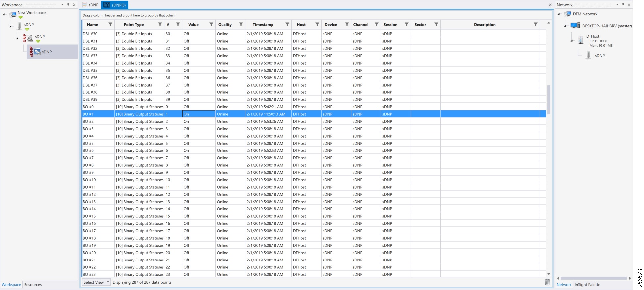Open the Select View dropdown
Viewport: 644px width, 290px height.
coord(96,282)
